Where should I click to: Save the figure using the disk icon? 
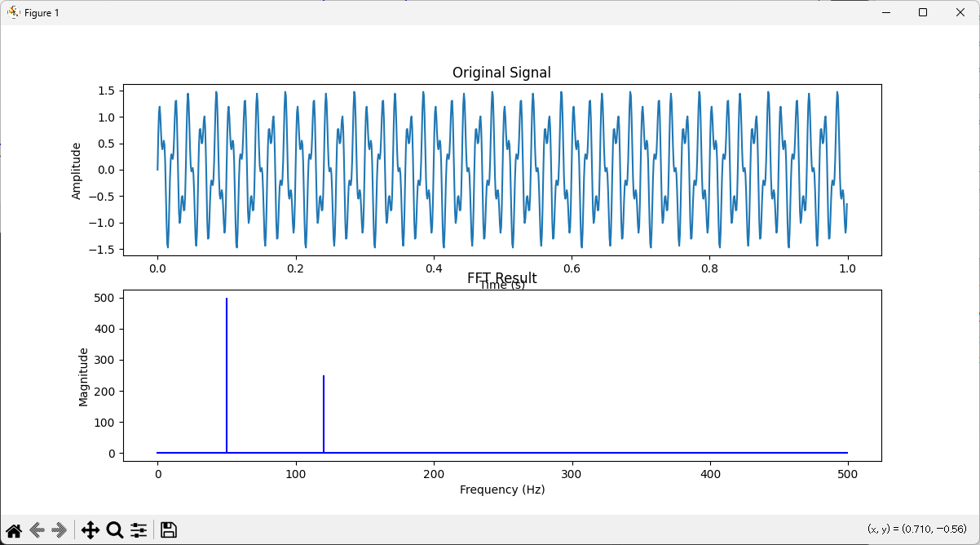[168, 529]
